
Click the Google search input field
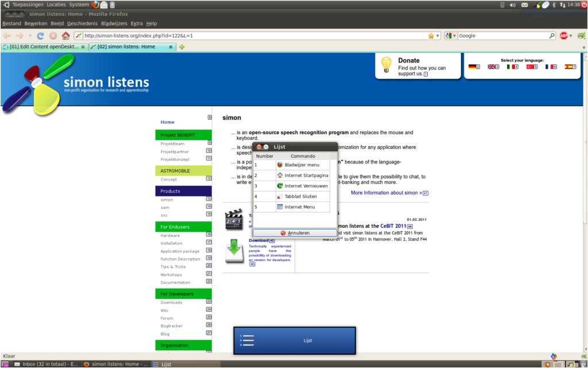[503, 36]
